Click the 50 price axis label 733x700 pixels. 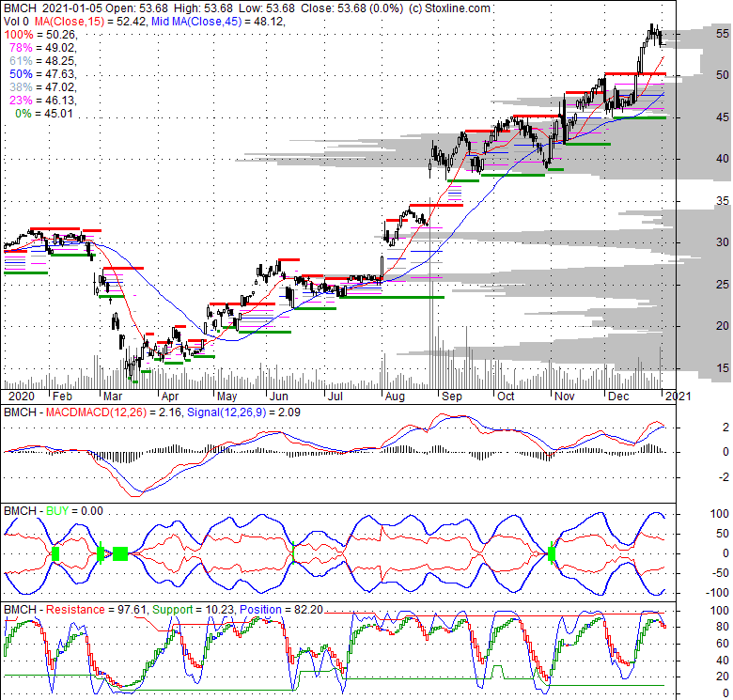point(723,75)
